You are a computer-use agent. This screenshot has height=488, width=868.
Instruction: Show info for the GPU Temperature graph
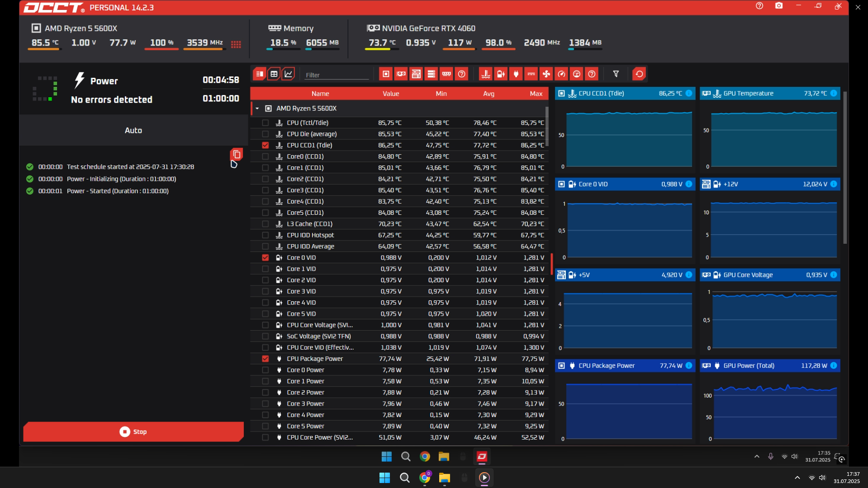point(834,94)
